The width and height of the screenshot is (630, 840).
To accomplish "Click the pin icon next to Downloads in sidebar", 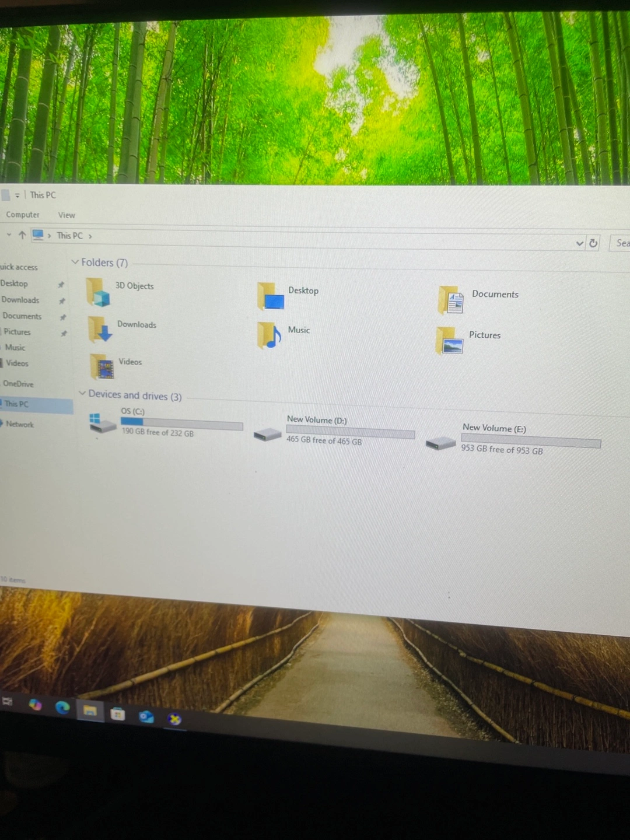I will [x=62, y=301].
